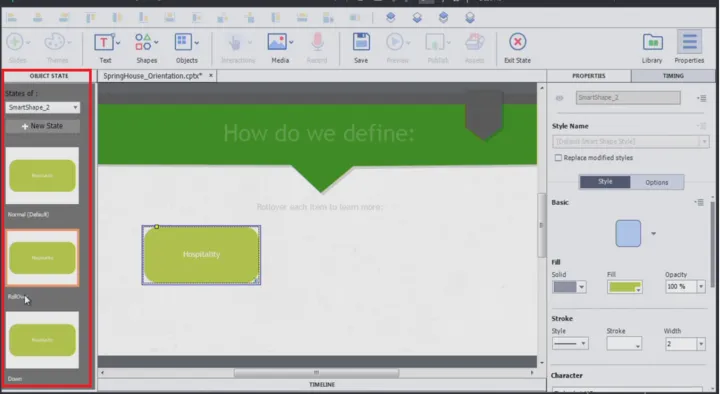This screenshot has height=394, width=720.
Task: Click the Publish icon
Action: tap(434, 43)
